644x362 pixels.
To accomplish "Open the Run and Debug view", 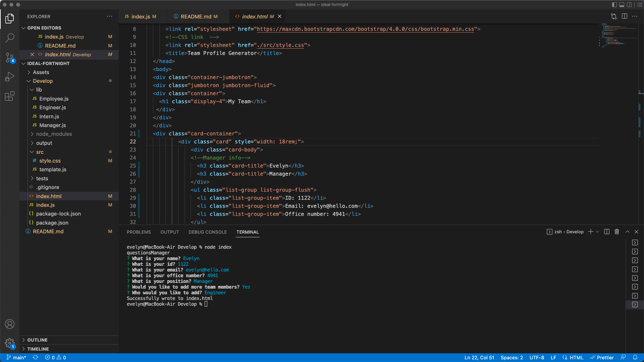I will click(10, 77).
